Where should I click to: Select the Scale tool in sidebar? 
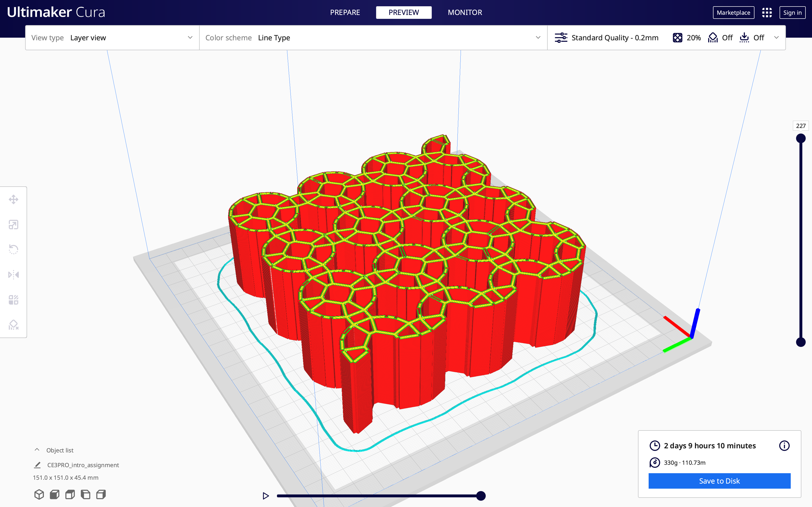point(14,225)
